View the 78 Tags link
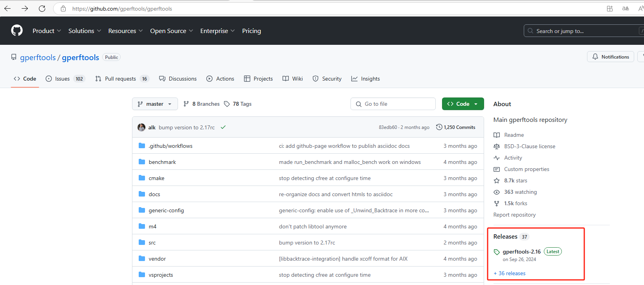 (238, 104)
